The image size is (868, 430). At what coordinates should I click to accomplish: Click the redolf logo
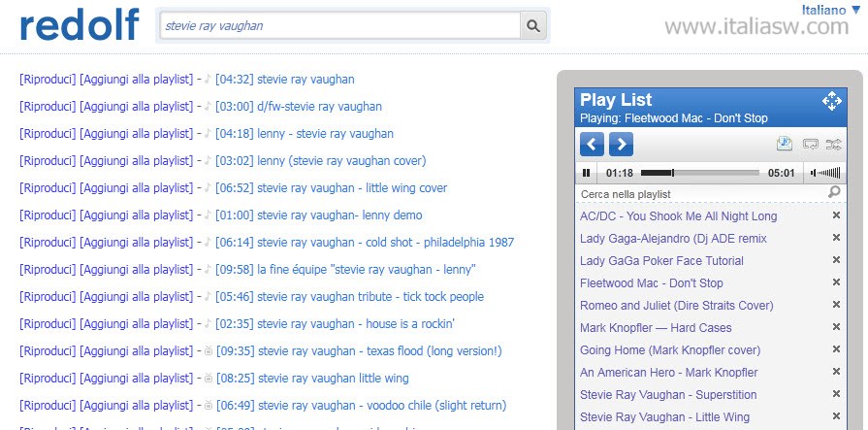(x=79, y=24)
